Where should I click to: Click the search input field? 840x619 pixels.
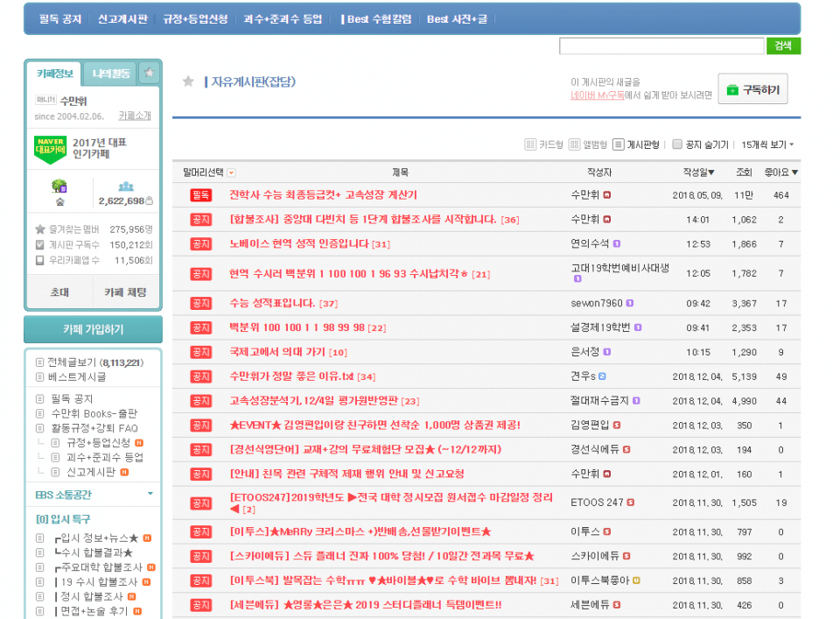[x=661, y=46]
